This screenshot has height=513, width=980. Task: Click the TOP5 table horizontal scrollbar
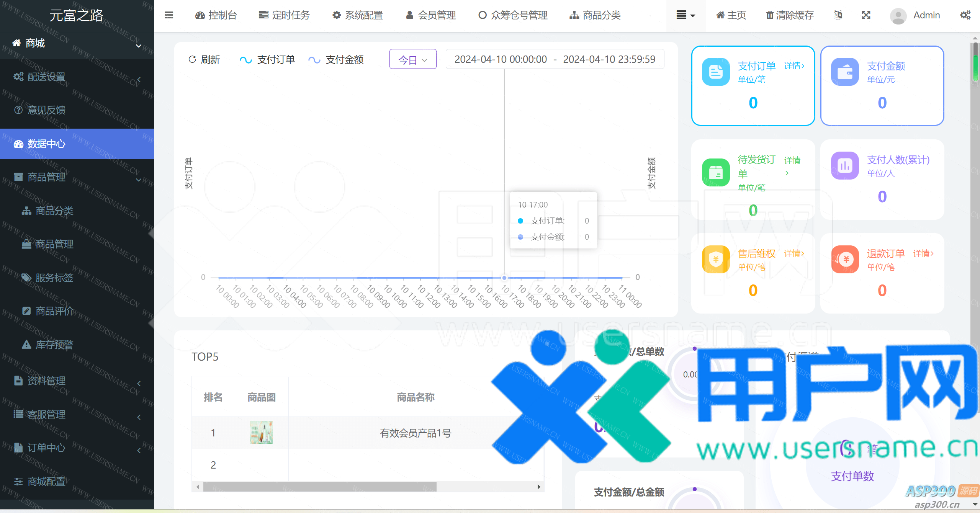click(319, 487)
